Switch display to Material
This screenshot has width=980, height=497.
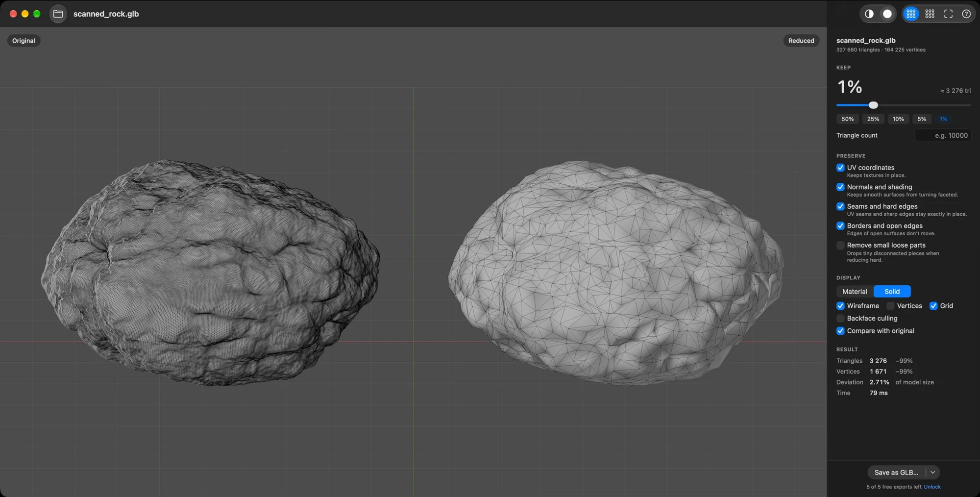click(855, 292)
